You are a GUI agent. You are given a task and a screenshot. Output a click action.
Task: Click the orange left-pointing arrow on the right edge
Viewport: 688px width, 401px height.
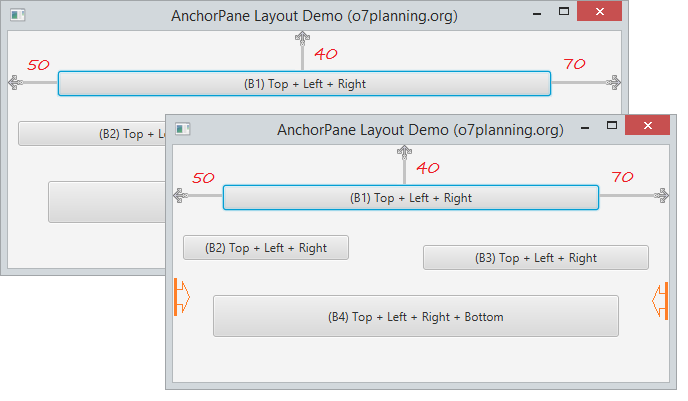pos(660,301)
